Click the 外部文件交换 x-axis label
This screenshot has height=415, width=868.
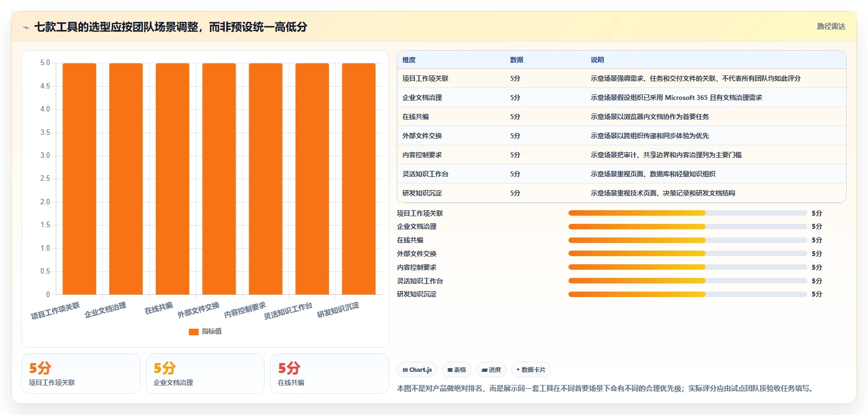(198, 310)
